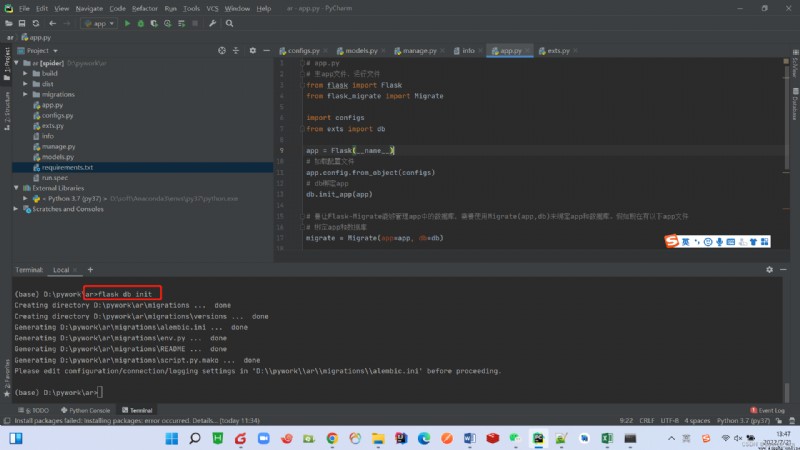Navigate back with the left arrow
The image size is (800, 450).
[53, 23]
